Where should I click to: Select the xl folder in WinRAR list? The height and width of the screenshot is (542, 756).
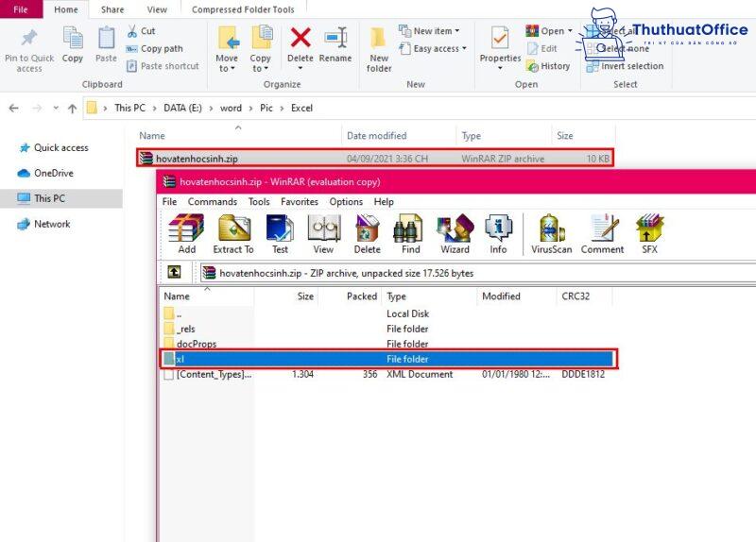pyautogui.click(x=388, y=359)
